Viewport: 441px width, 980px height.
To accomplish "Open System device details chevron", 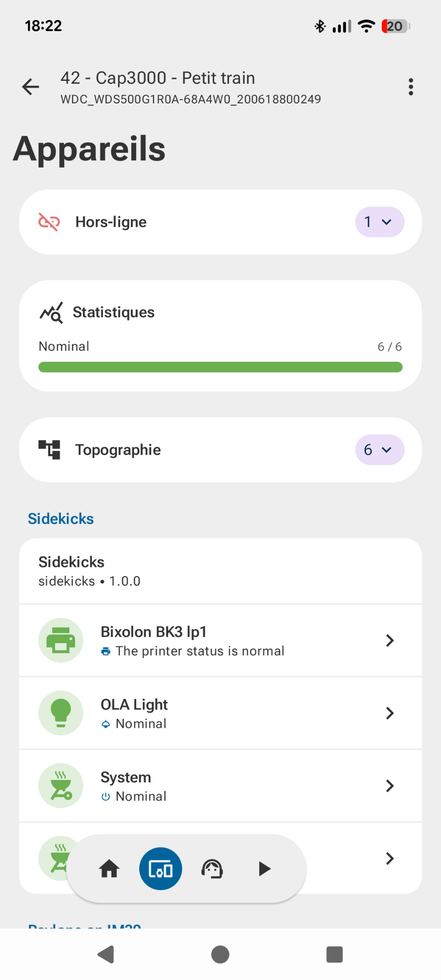I will pyautogui.click(x=390, y=786).
